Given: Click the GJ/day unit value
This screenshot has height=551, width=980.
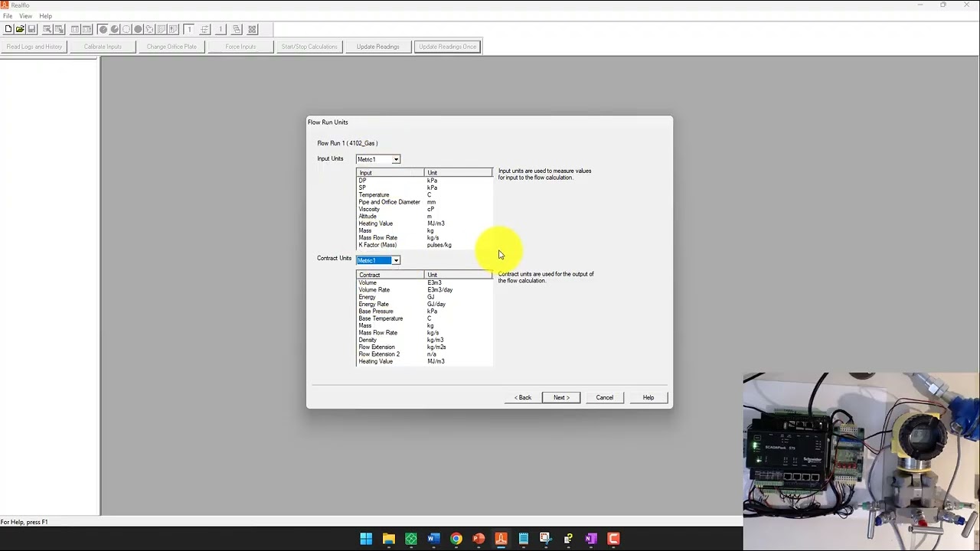Looking at the screenshot, I should click(436, 304).
